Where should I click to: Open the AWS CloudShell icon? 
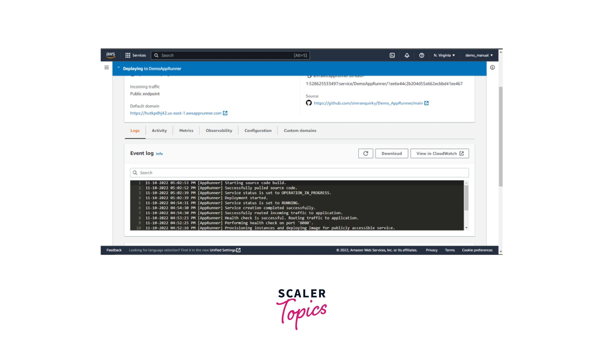pos(392,55)
